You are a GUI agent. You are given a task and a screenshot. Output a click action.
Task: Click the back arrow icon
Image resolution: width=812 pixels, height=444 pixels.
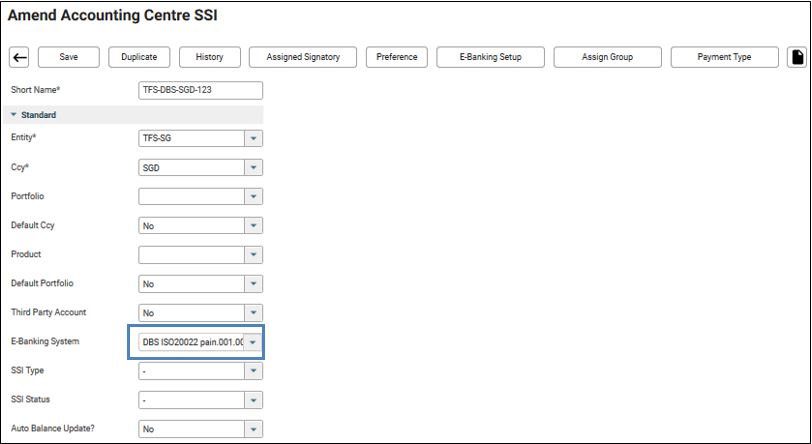20,58
